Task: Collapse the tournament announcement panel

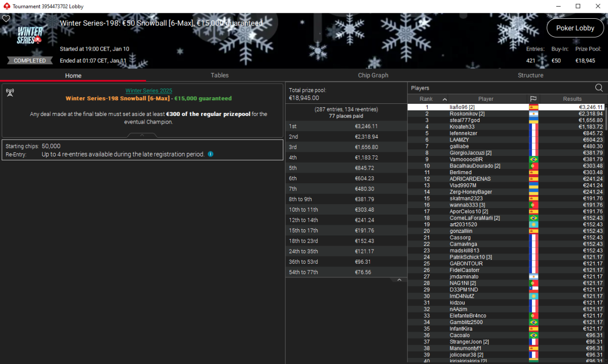Action: 142,135
